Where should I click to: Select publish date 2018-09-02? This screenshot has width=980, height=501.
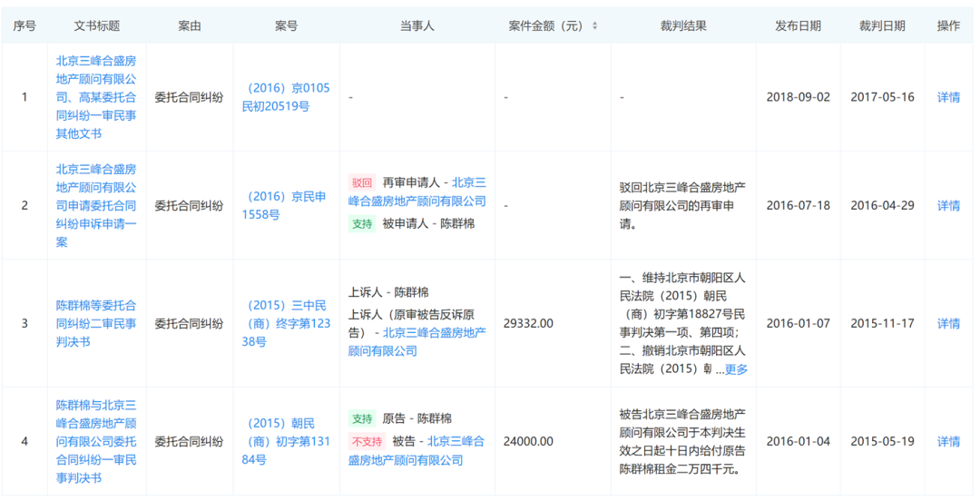click(x=799, y=97)
